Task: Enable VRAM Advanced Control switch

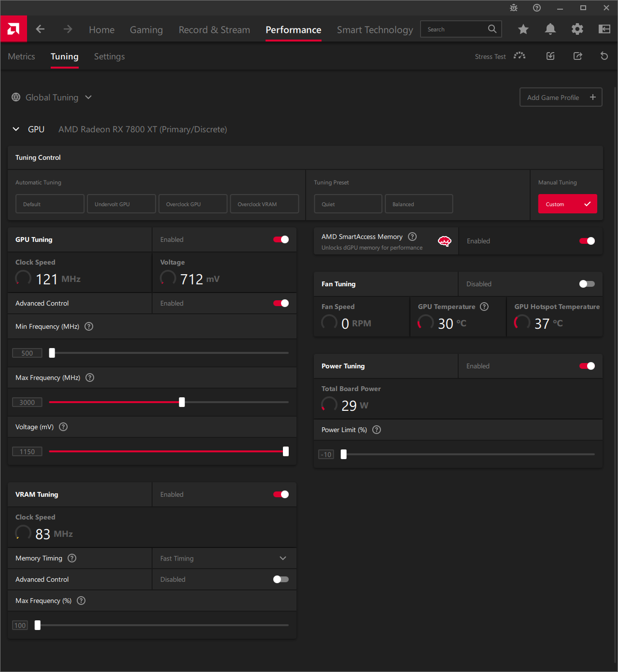Action: click(281, 579)
